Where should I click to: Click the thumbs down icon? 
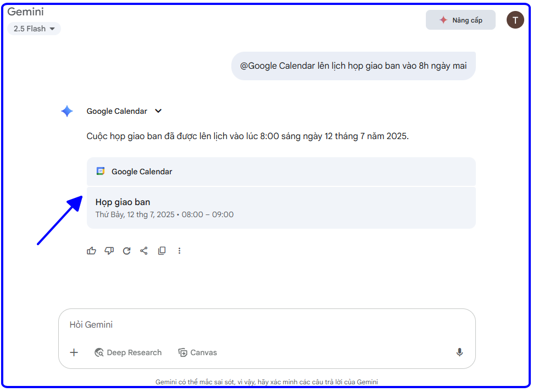tap(109, 251)
